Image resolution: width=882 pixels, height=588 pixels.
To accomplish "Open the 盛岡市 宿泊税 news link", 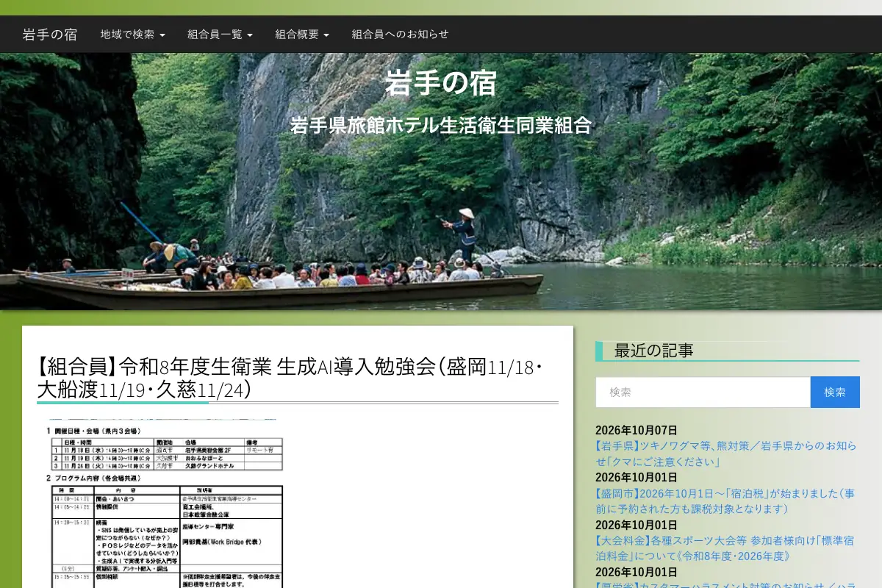I will [x=725, y=501].
